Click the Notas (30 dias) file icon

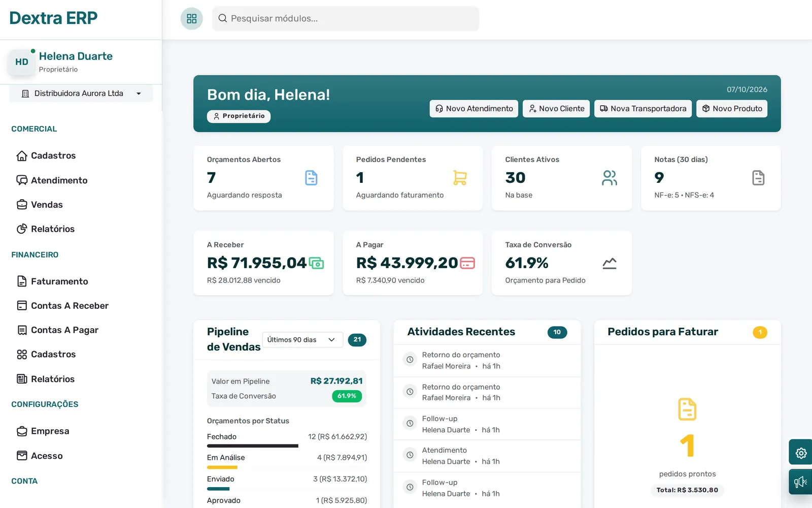(758, 178)
